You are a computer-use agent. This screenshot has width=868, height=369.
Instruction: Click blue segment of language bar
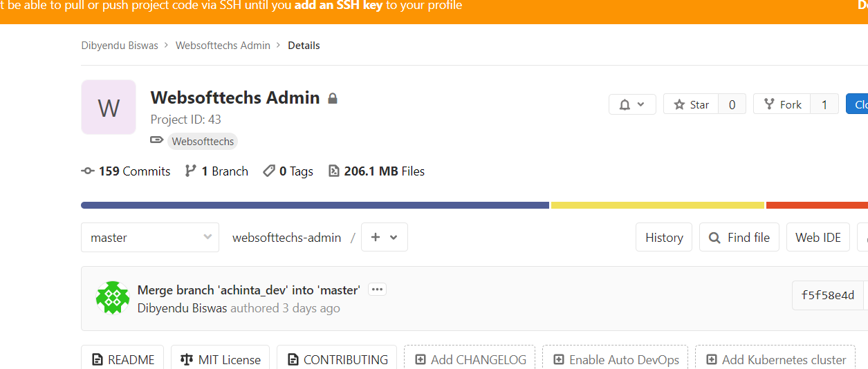pyautogui.click(x=315, y=205)
